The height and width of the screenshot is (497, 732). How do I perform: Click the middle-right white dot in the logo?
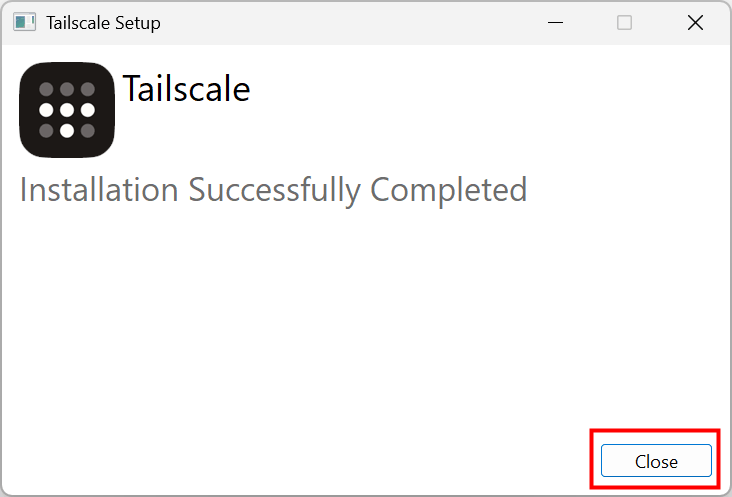[88, 110]
